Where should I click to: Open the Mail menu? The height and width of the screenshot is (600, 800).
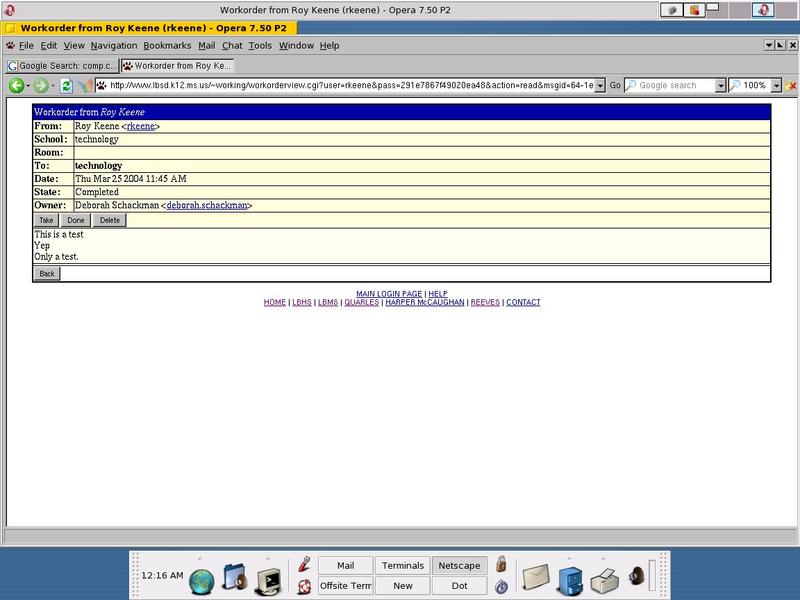207,45
